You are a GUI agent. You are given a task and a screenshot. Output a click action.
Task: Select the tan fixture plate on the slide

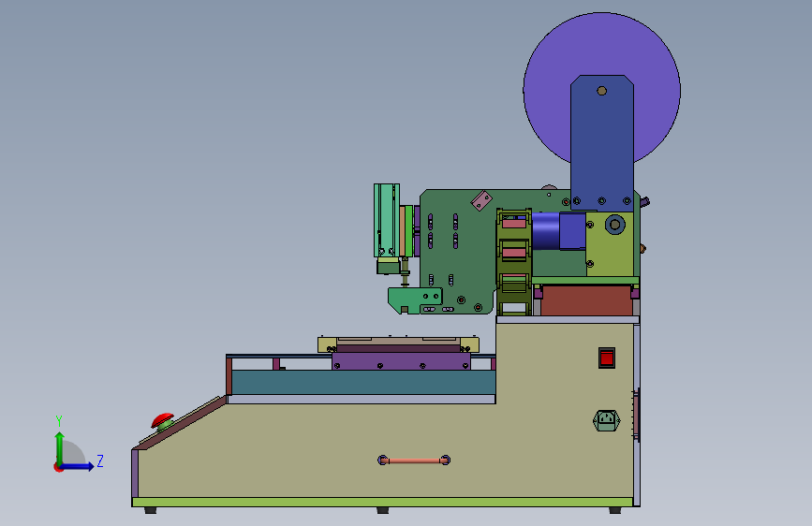pyautogui.click(x=398, y=343)
